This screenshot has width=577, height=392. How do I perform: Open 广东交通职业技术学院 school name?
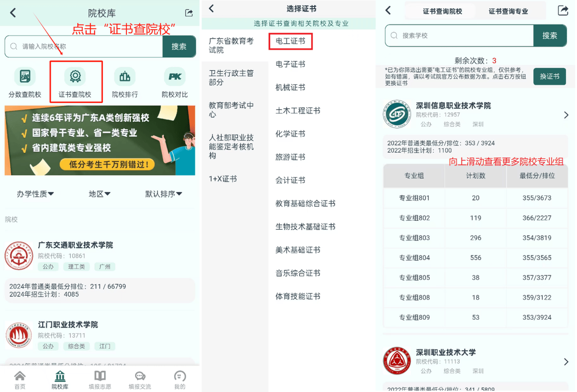[x=75, y=245]
